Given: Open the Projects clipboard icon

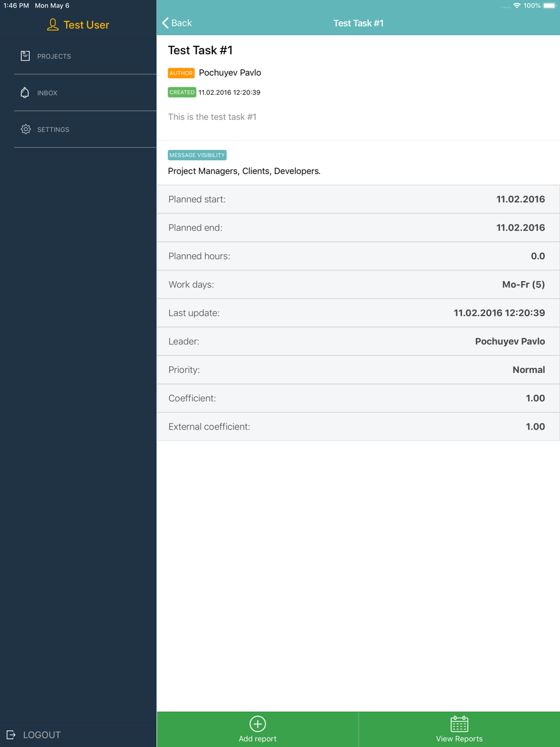Looking at the screenshot, I should tap(25, 56).
